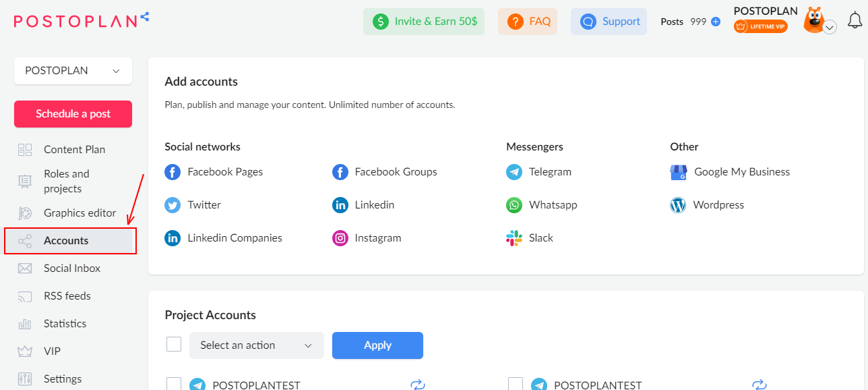Open the Select an action dropdown
This screenshot has height=390, width=868.
pyautogui.click(x=257, y=345)
